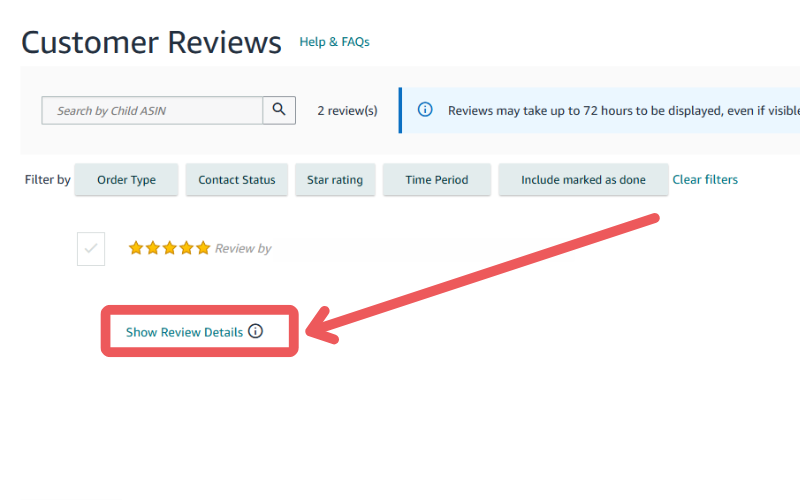
Task: Click the Clear filters link
Action: 705,180
